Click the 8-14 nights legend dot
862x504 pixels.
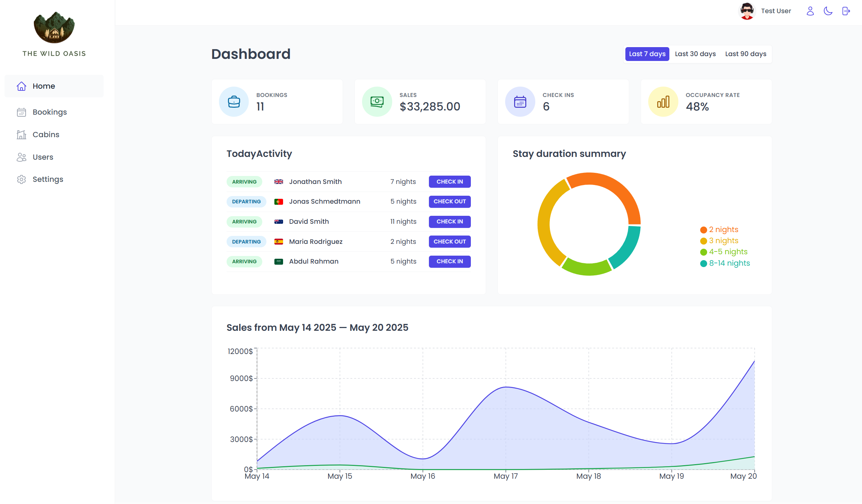[703, 264]
